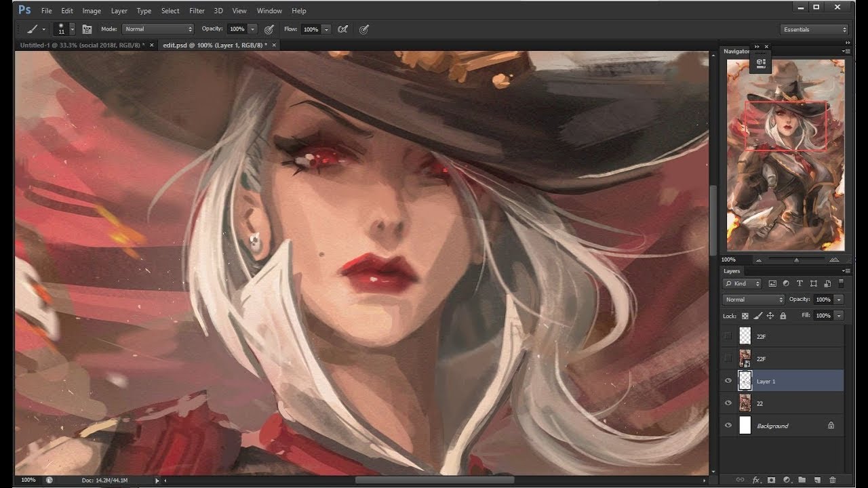This screenshot has width=868, height=488.
Task: Open the Essentials workspace dropdown
Action: click(x=814, y=29)
